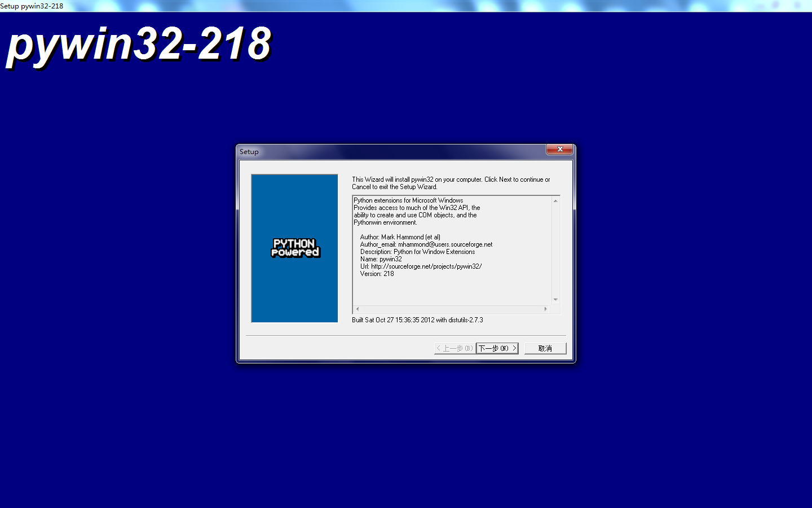Click the 'Pythonwin environment.' line
The height and width of the screenshot is (508, 812).
[386, 222]
